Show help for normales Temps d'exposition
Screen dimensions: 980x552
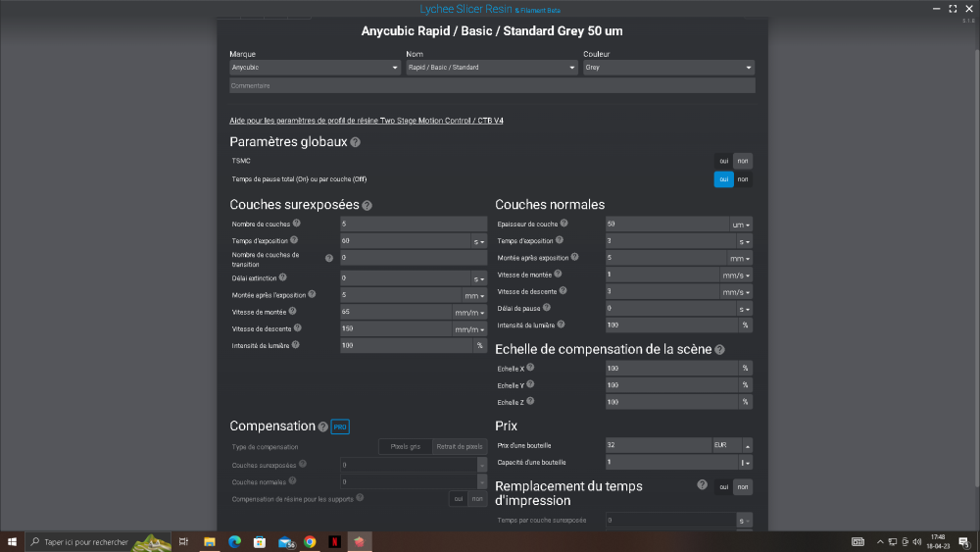(x=560, y=240)
